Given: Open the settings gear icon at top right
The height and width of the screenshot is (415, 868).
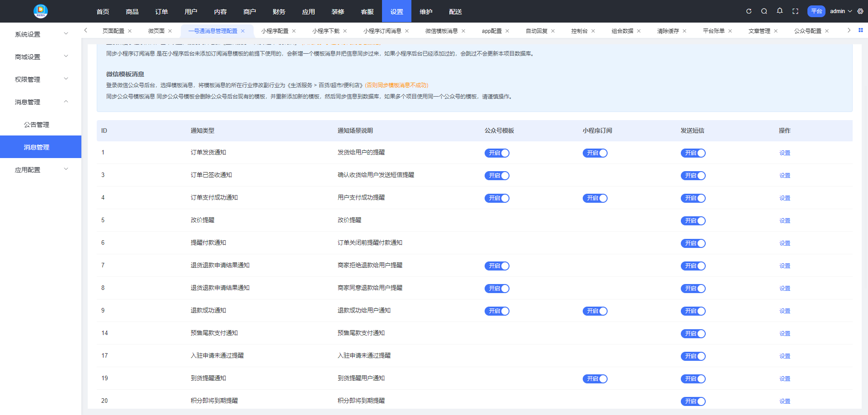Looking at the screenshot, I should point(860,11).
